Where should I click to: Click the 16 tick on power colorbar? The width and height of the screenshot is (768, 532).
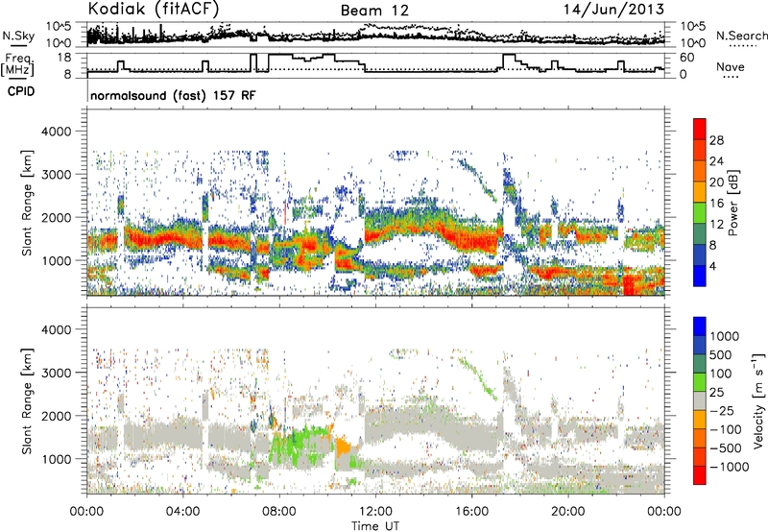716,204
